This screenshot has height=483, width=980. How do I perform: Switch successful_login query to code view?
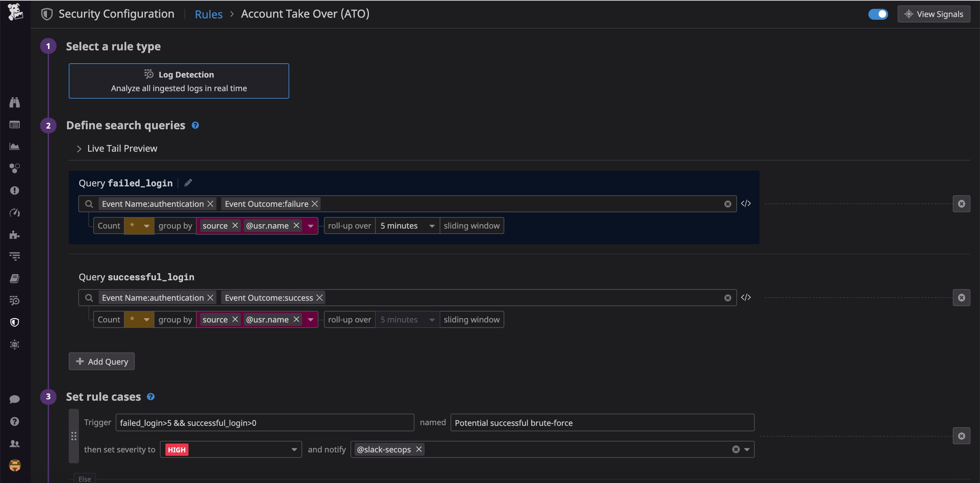(x=746, y=297)
